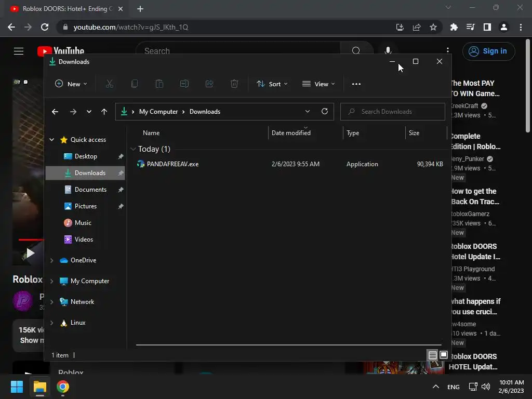This screenshot has height=399, width=532.
Task: Click the Share icon in Explorer toolbar
Action: click(x=209, y=84)
